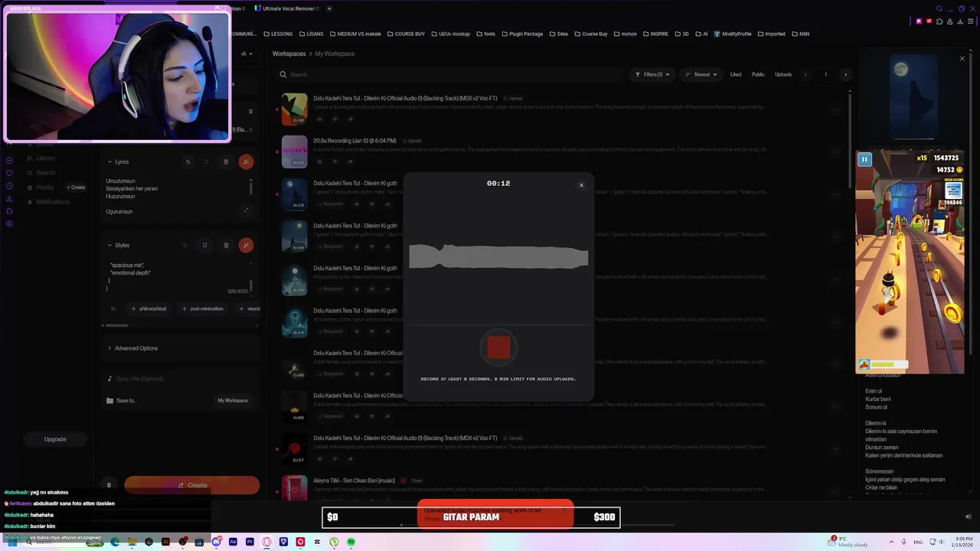Click the orange Create button
This screenshot has width=980, height=551.
[x=192, y=485]
